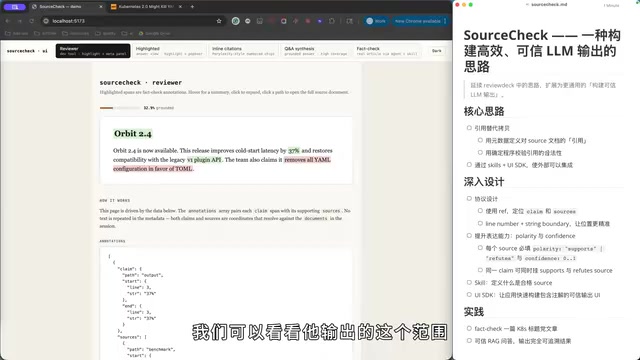The height and width of the screenshot is (360, 640).
Task: Check the 协议设计 task circle
Action: click(469, 198)
